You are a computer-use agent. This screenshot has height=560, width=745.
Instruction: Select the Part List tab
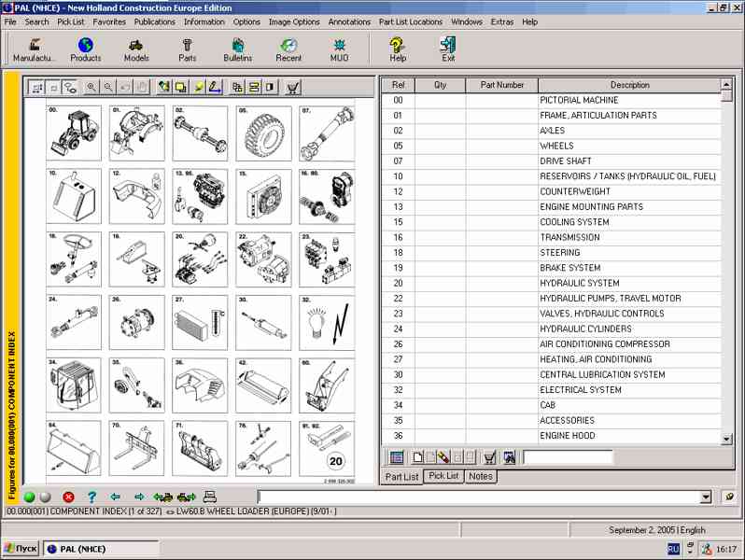point(401,476)
